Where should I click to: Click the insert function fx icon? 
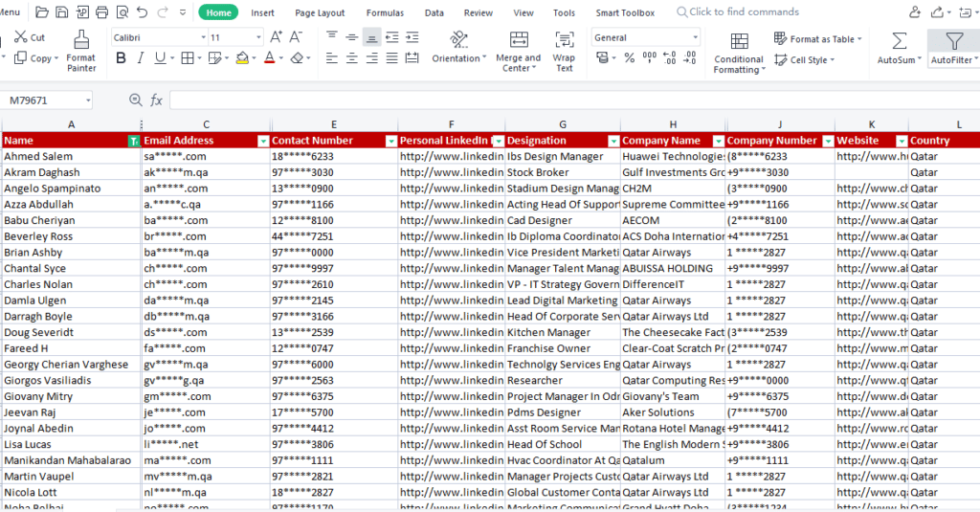click(156, 100)
